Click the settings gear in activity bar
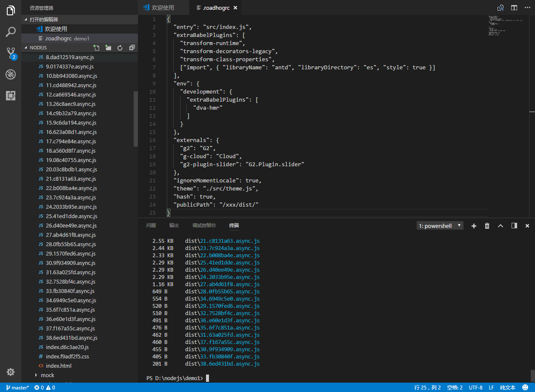This screenshot has height=392, width=535. tap(11, 372)
